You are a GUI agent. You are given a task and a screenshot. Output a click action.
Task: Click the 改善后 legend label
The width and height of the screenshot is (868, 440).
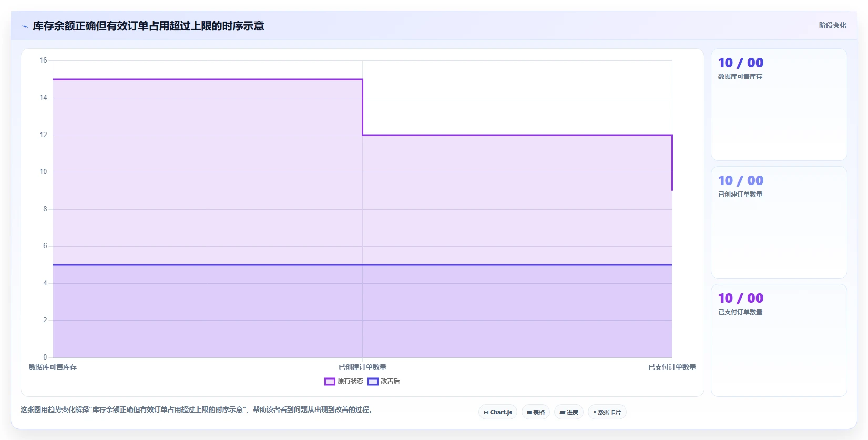click(x=390, y=381)
